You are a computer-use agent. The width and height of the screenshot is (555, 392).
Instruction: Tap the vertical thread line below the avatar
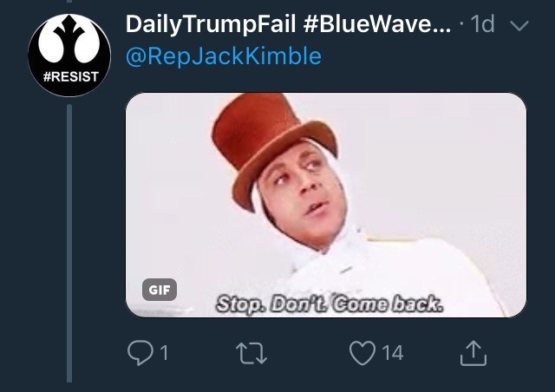pyautogui.click(x=69, y=243)
